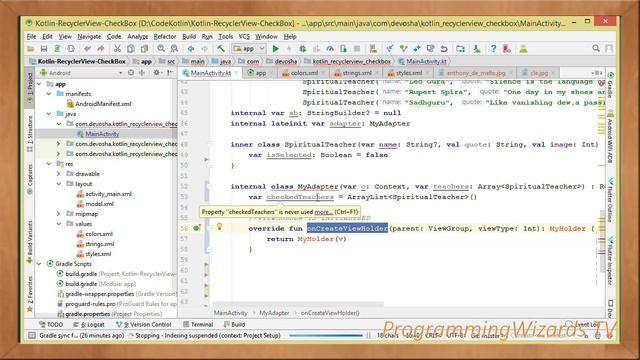Click the Make Project hammer icon
640x360 pixels.
coord(221,49)
